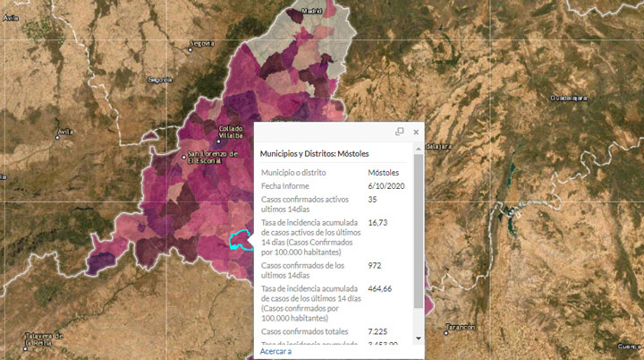Click 'Casos confirmados totales' label
The width and height of the screenshot is (644, 360).
pyautogui.click(x=305, y=331)
